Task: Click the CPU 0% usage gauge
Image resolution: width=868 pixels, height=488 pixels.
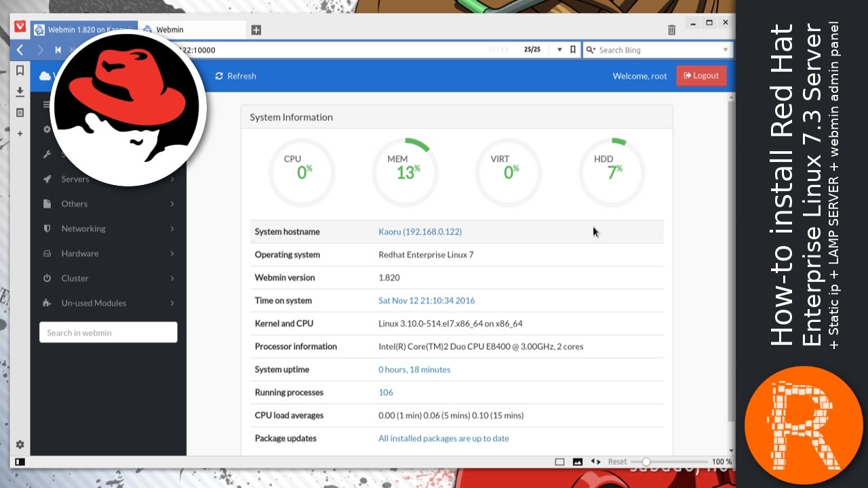Action: pyautogui.click(x=302, y=172)
